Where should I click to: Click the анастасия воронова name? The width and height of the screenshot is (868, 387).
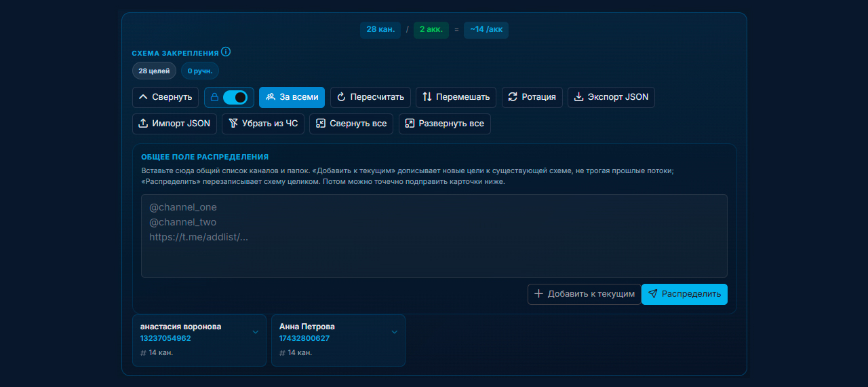[x=180, y=327]
